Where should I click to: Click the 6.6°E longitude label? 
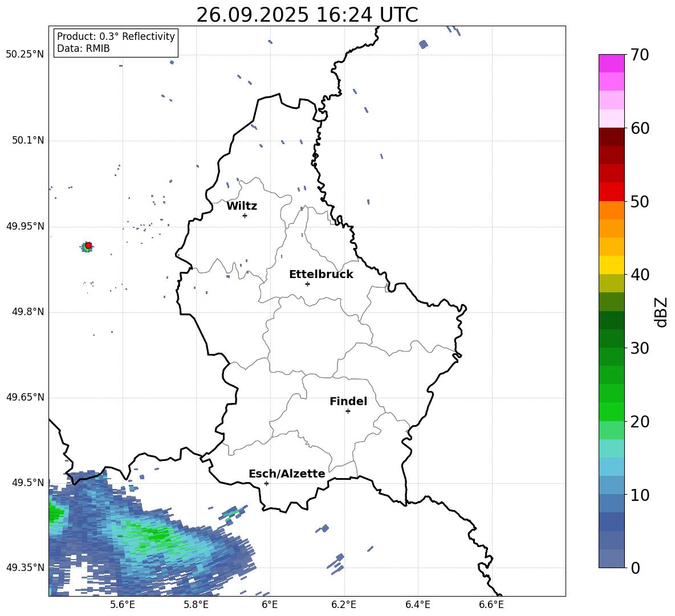(x=491, y=605)
